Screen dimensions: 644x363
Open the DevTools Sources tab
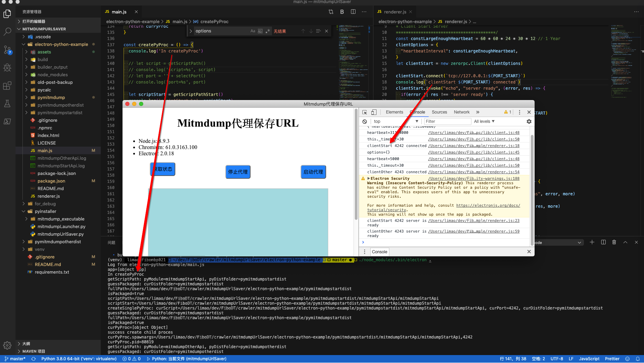[439, 112]
